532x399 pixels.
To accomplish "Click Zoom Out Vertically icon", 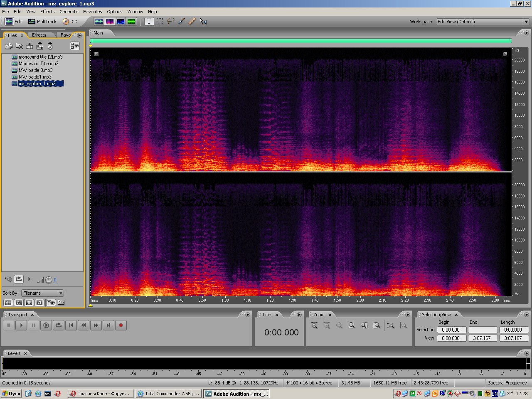I will pos(403,325).
